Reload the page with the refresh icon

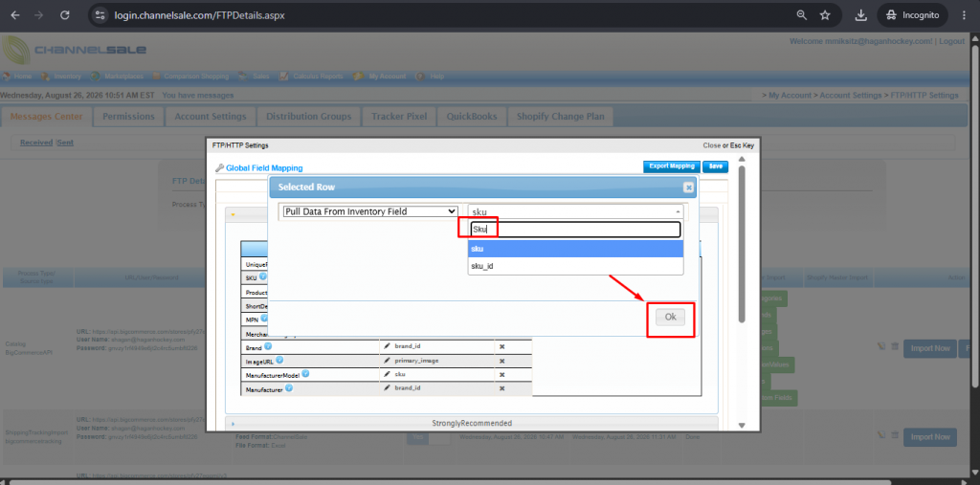[64, 15]
